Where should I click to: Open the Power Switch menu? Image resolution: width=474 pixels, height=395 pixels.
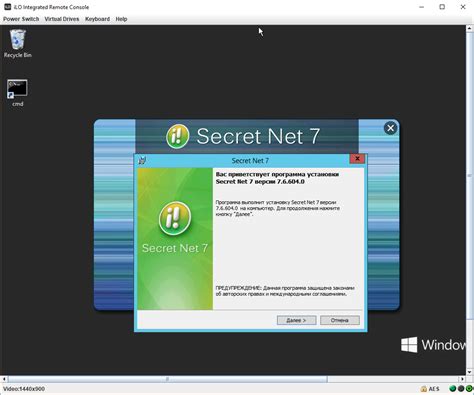click(x=21, y=19)
